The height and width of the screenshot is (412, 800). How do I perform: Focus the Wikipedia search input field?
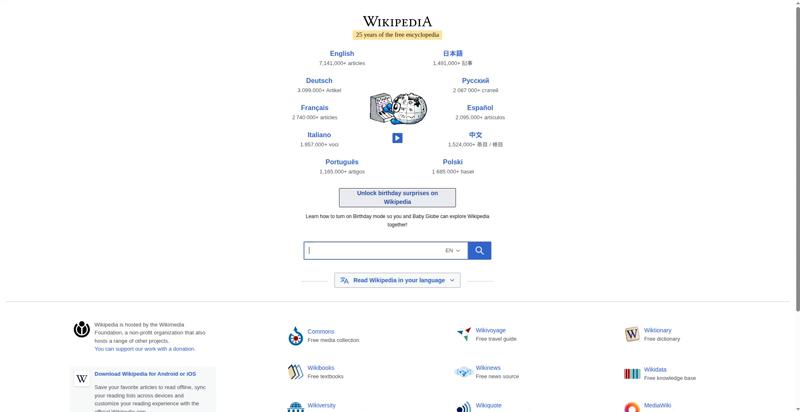[374, 250]
